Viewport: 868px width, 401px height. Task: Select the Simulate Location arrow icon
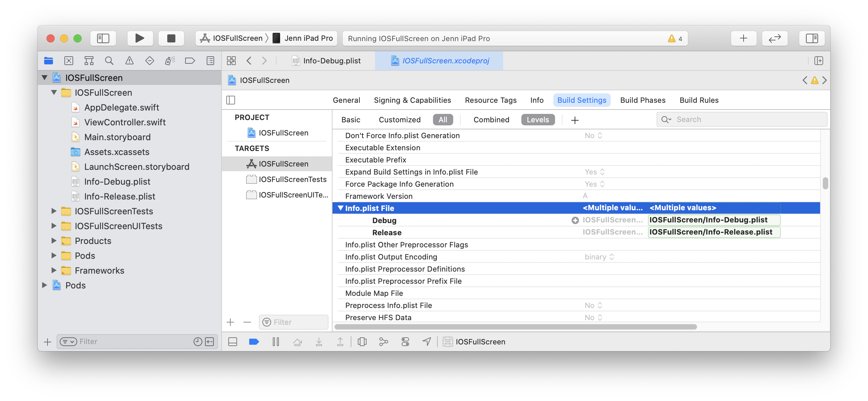point(426,341)
